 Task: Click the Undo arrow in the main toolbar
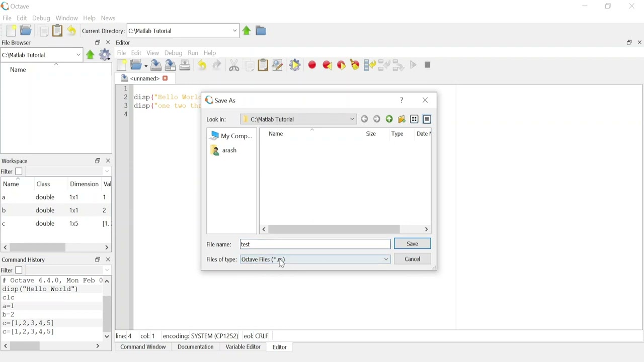click(x=72, y=31)
